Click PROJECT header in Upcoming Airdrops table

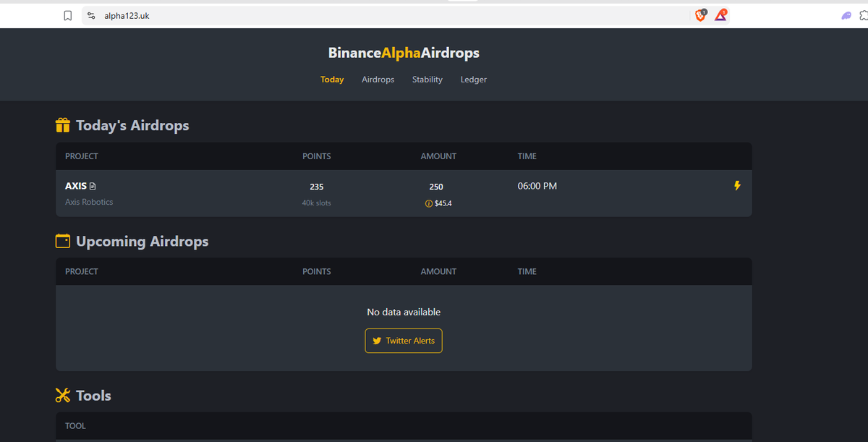pos(82,272)
